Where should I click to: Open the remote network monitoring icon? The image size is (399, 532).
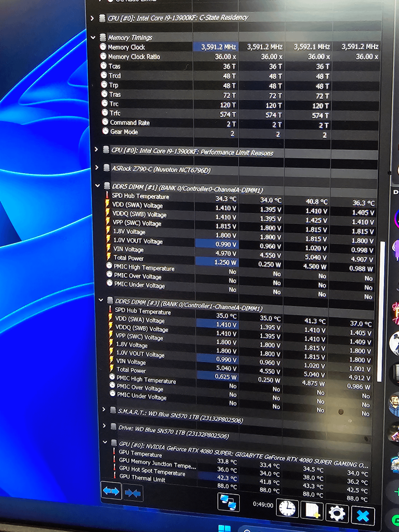(x=228, y=503)
